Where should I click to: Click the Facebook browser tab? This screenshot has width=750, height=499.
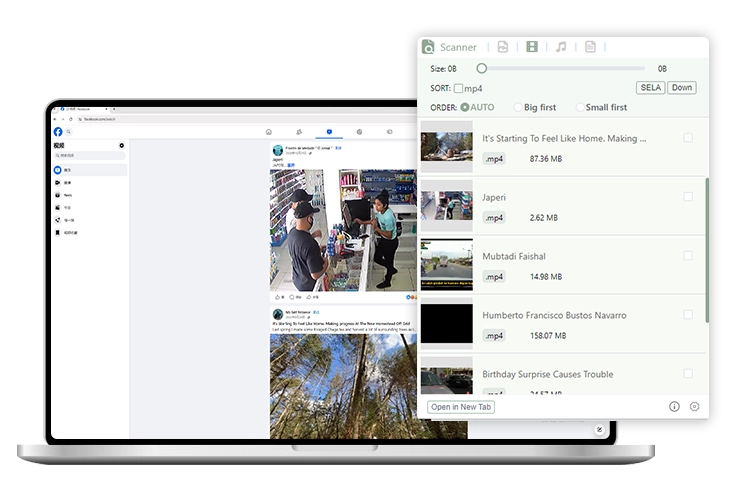click(82, 109)
